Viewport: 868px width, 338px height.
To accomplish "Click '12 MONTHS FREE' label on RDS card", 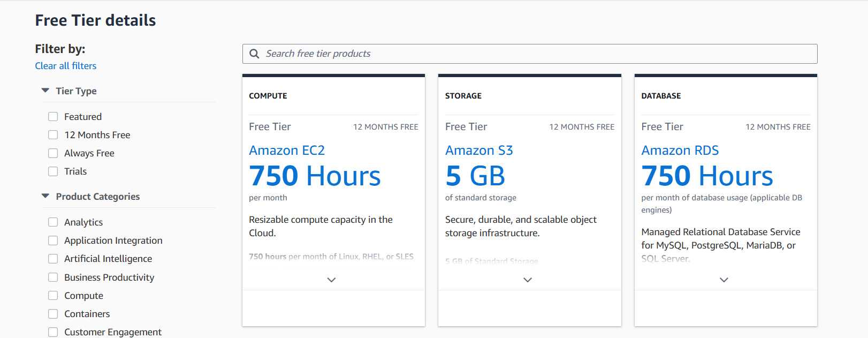I will coord(778,127).
